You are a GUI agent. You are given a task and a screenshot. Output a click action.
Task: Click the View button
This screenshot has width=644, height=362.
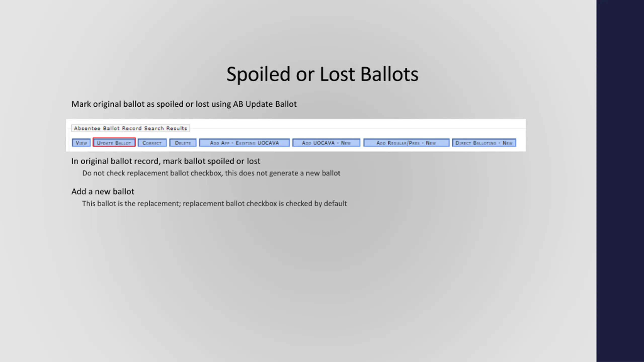[x=81, y=143]
